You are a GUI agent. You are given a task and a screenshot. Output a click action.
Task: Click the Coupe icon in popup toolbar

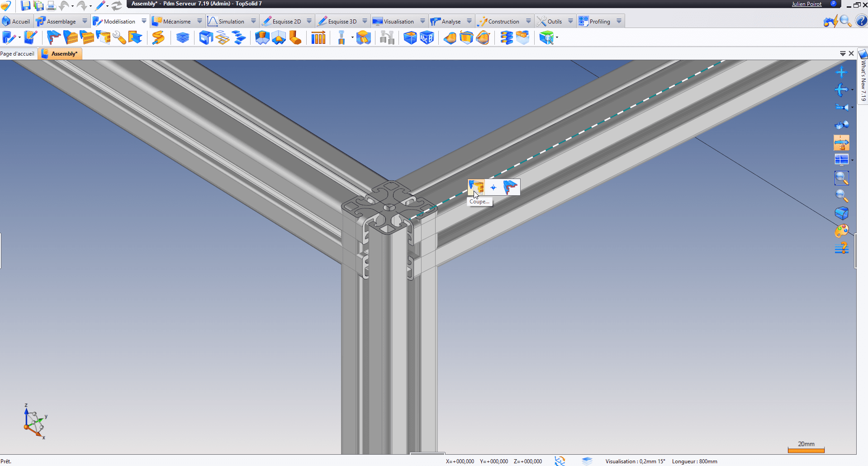point(476,187)
